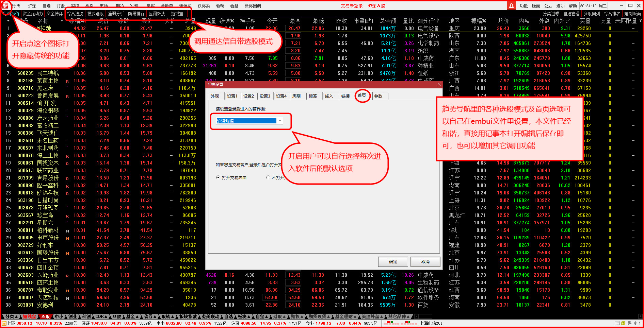Viewport: 644px width, 328px height.
Task: Open the 沪深涨幅 home page dropdown
Action: pos(280,121)
